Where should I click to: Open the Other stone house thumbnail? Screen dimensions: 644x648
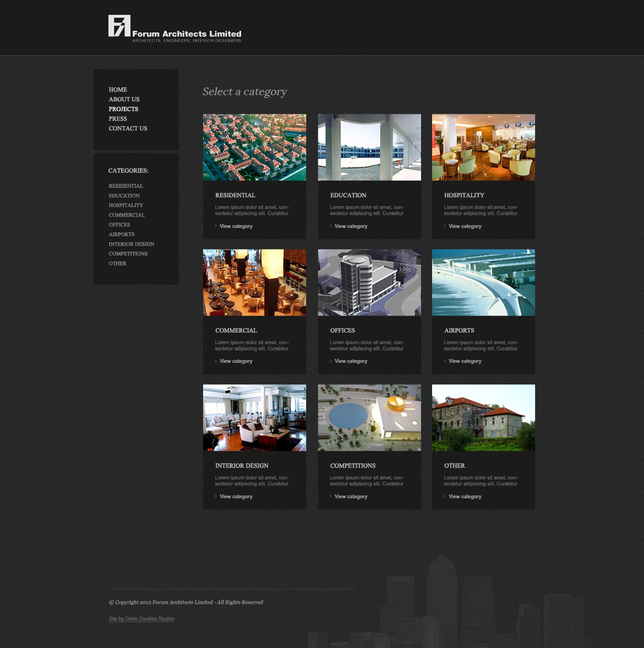(x=483, y=417)
